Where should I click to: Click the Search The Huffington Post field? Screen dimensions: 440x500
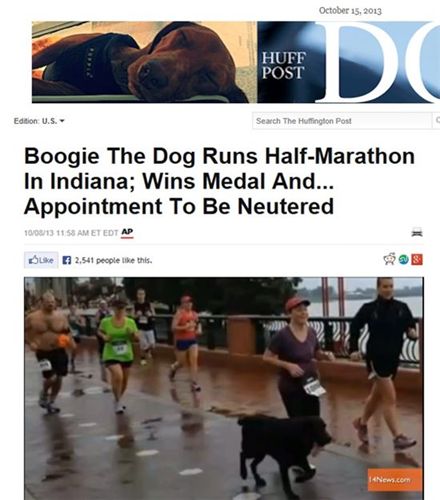(x=342, y=121)
